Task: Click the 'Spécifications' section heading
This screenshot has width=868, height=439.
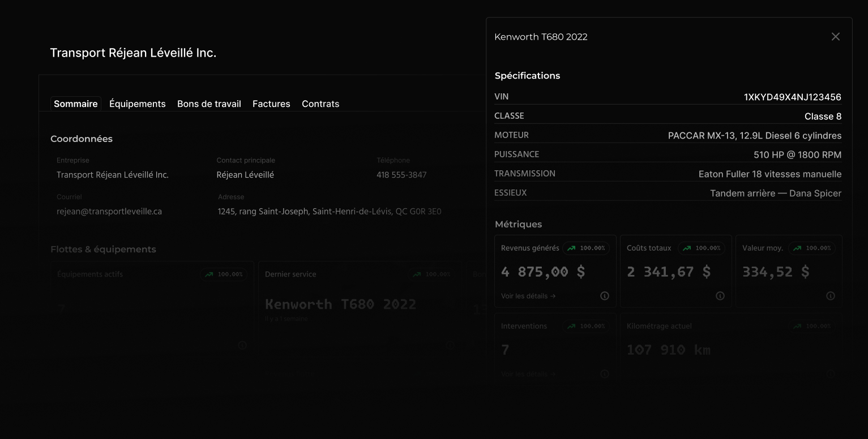Action: click(527, 76)
